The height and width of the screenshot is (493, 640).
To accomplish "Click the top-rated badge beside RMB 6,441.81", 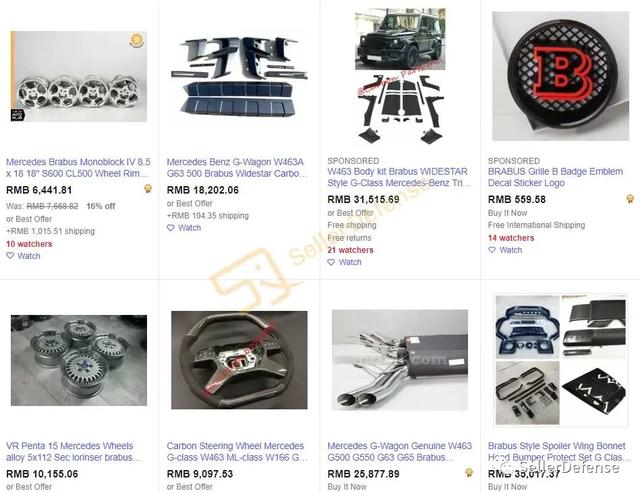I will pos(148,188).
